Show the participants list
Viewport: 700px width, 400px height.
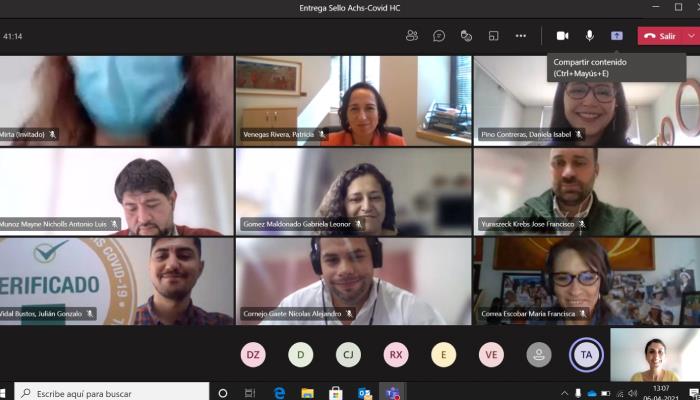(x=412, y=36)
